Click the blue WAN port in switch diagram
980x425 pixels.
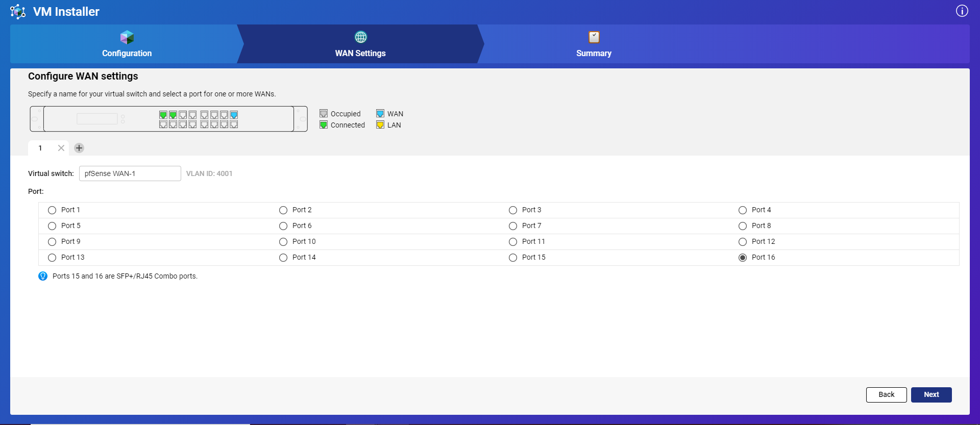234,115
